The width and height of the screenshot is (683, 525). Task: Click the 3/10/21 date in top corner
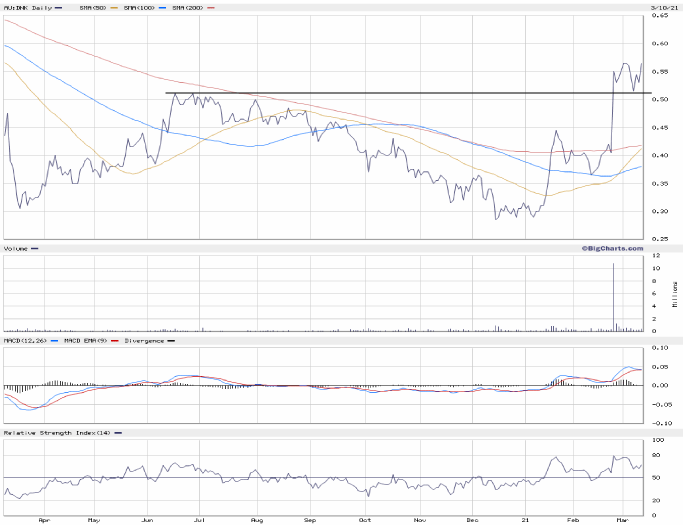665,8
